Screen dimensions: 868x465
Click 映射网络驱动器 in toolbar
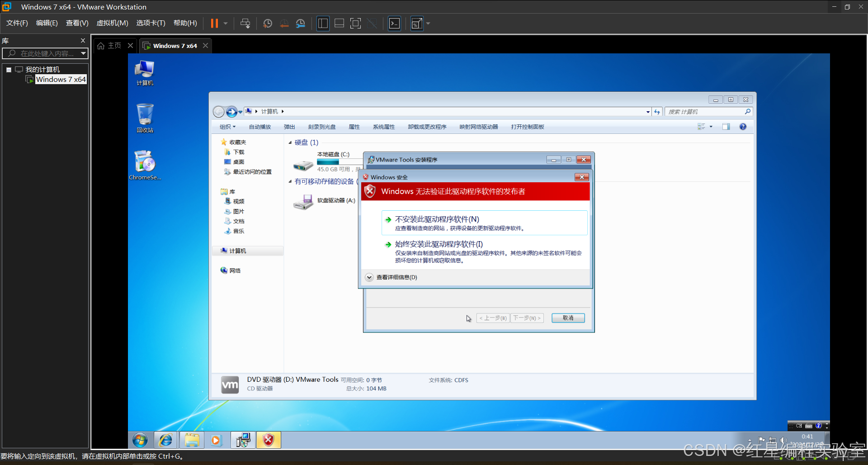[479, 127]
